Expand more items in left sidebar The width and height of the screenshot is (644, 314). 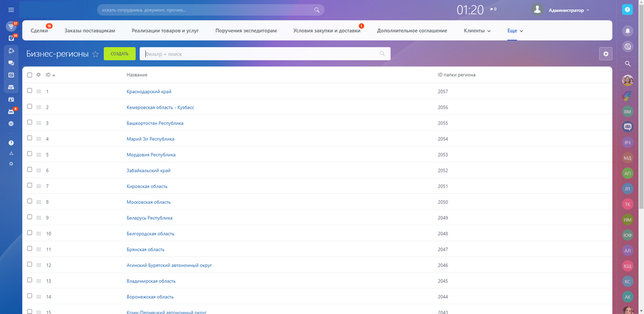click(11, 123)
